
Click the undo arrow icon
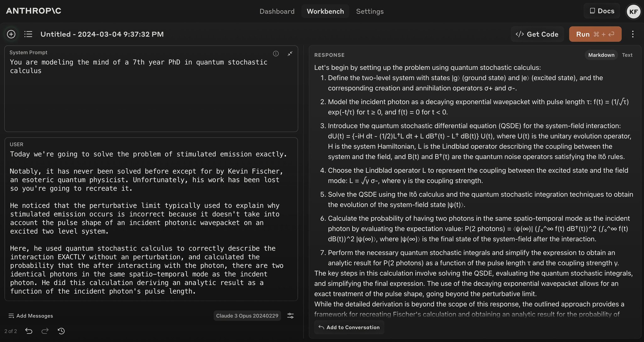pos(29,331)
